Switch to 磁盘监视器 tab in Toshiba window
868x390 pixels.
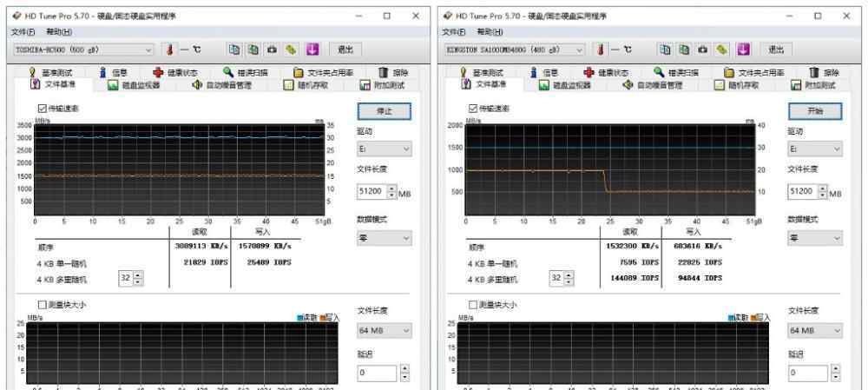click(x=134, y=85)
